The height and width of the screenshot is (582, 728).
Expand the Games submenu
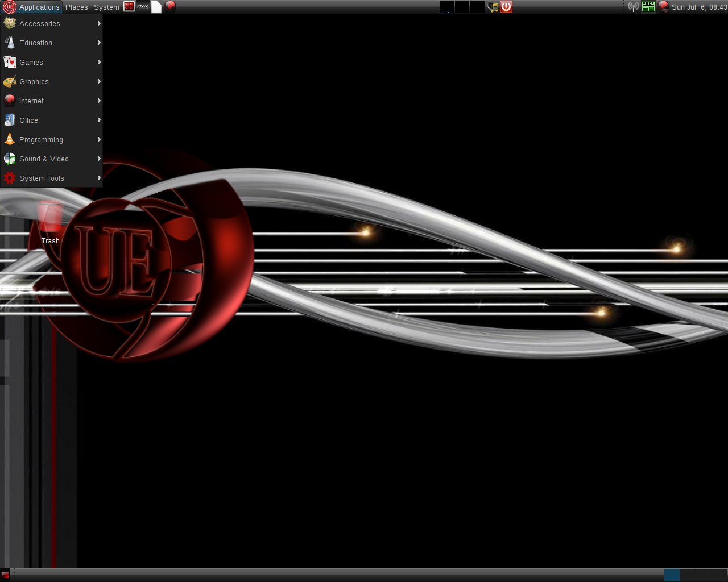51,63
